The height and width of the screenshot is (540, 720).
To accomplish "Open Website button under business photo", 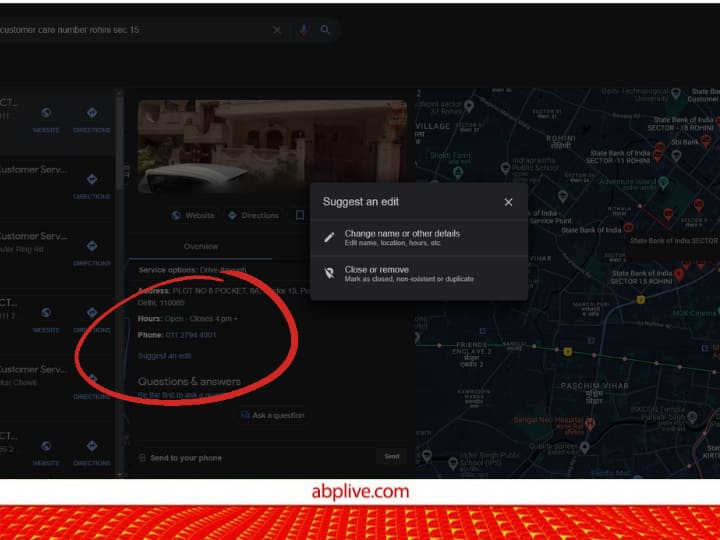I will pos(193,215).
